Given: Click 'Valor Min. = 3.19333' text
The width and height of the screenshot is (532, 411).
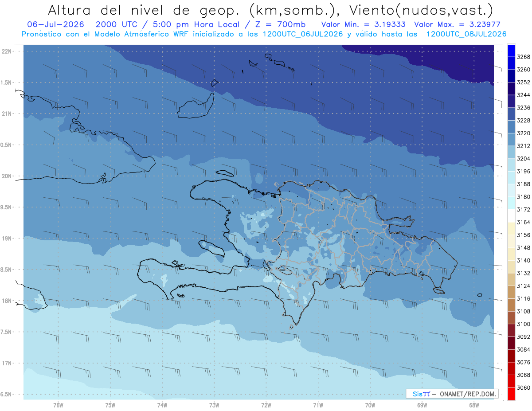Looking at the screenshot, I should 363,24.
